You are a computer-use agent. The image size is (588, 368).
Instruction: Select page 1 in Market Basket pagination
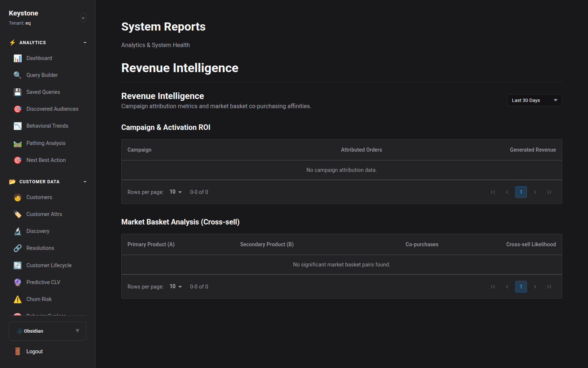pyautogui.click(x=521, y=287)
